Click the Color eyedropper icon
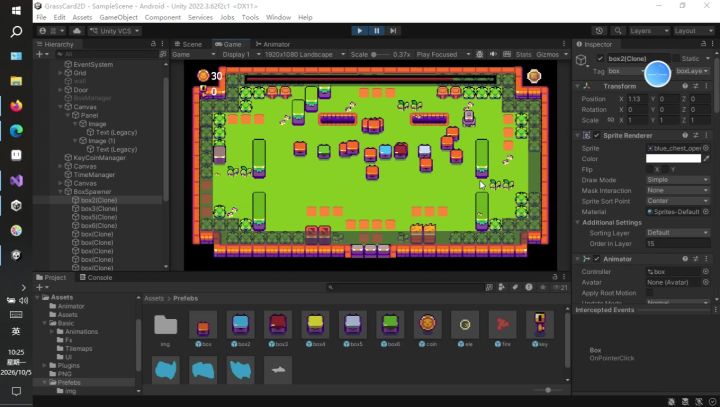The height and width of the screenshot is (407, 720). point(706,158)
